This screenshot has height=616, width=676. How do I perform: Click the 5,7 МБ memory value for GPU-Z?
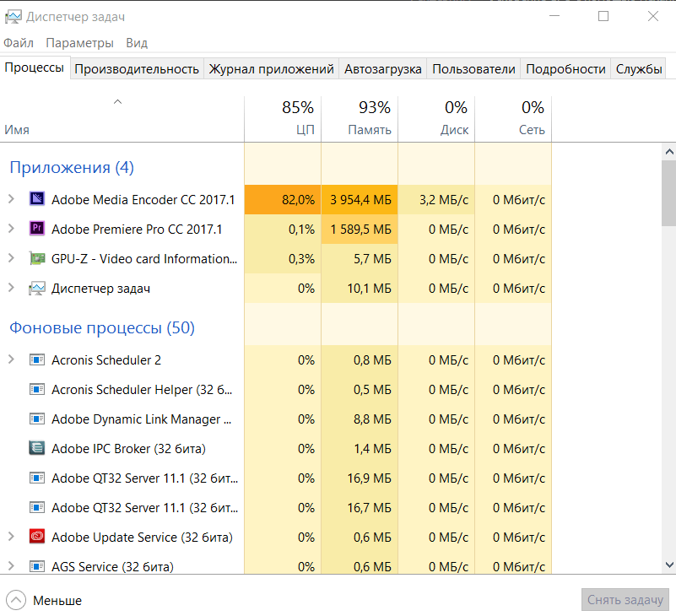click(372, 259)
